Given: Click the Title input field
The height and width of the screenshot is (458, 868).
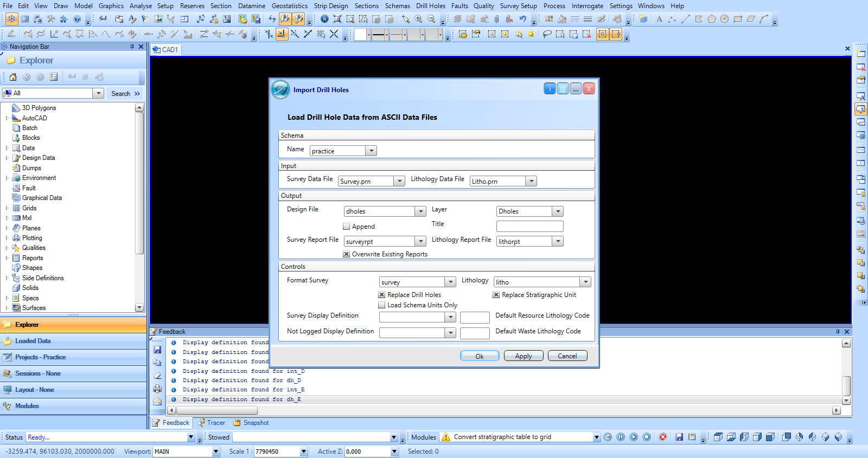Looking at the screenshot, I should point(529,226).
